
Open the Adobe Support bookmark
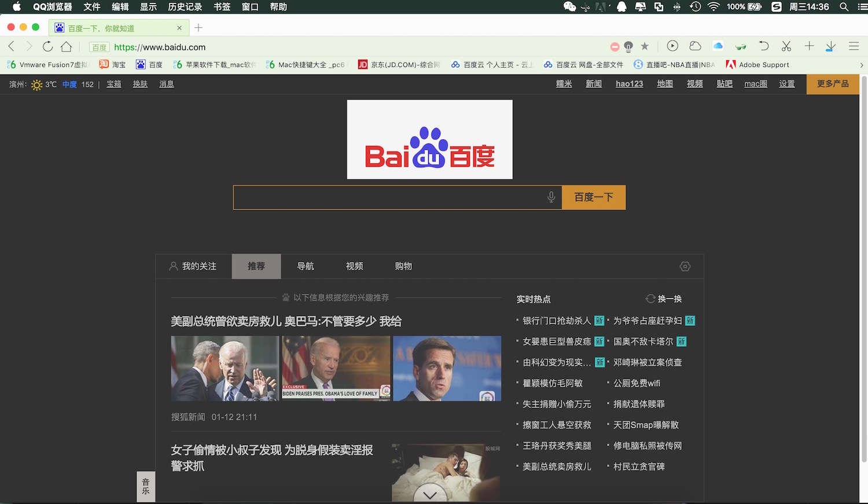click(757, 65)
